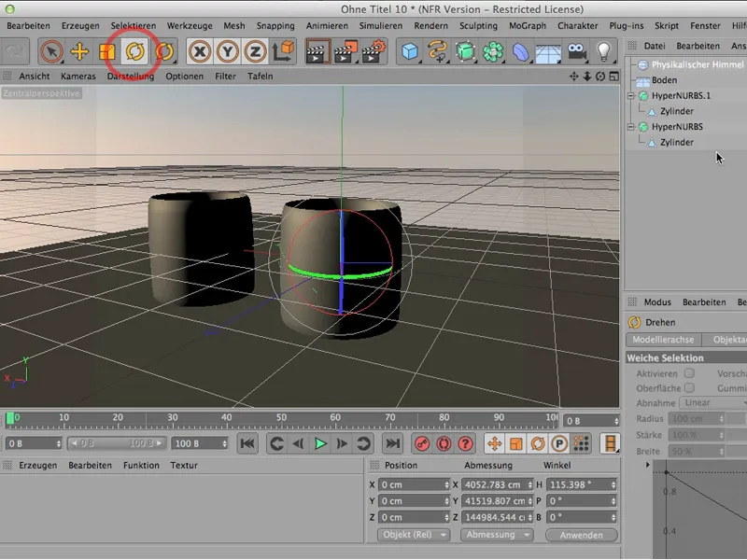This screenshot has height=560, width=747.
Task: Open the Mesh menu
Action: pyautogui.click(x=234, y=26)
